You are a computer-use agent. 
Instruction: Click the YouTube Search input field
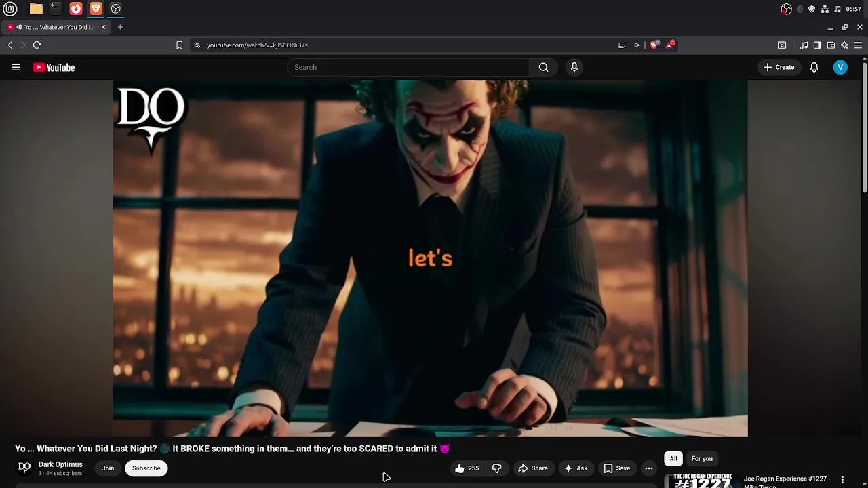point(408,67)
